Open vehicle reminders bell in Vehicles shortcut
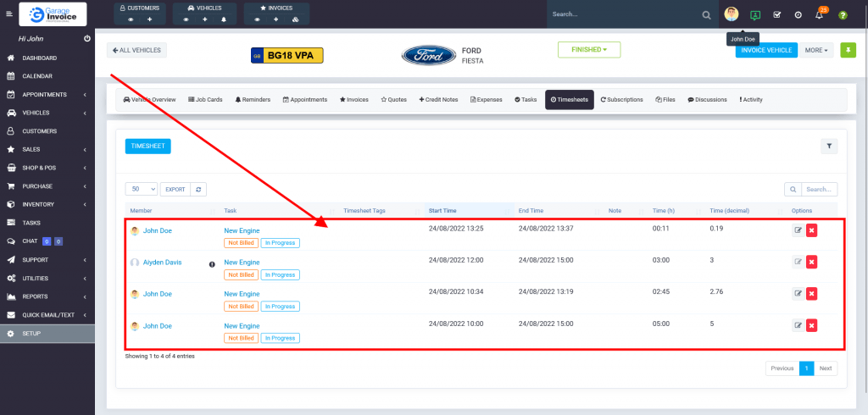Viewport: 868px width, 415px height. click(x=224, y=19)
